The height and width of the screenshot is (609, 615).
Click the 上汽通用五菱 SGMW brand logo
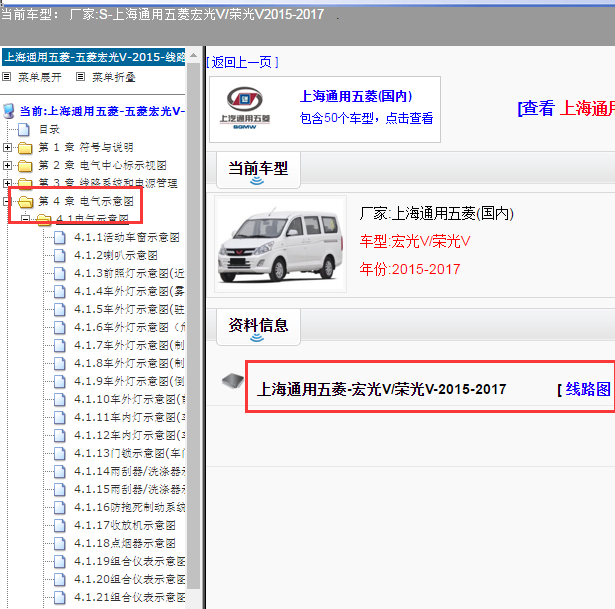pyautogui.click(x=245, y=108)
